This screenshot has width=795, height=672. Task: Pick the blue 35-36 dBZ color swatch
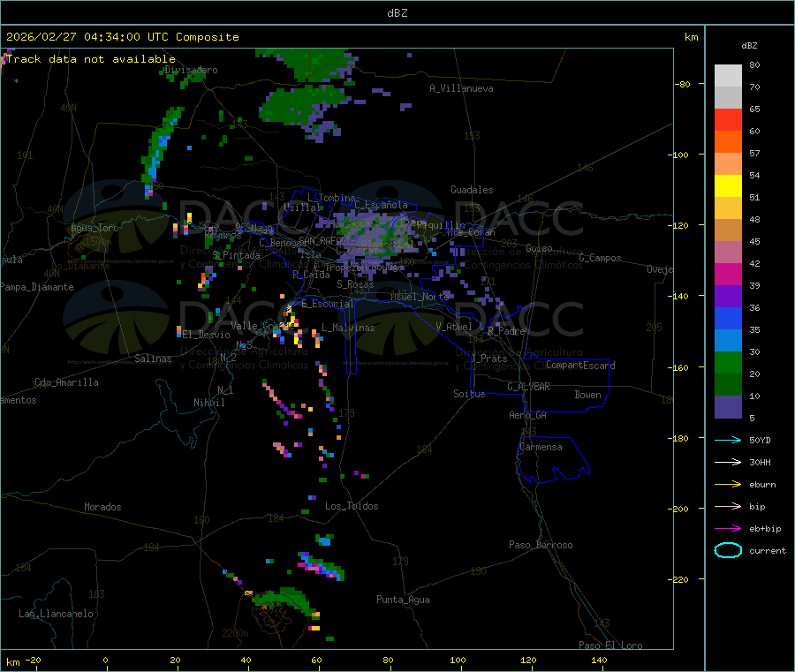click(x=728, y=318)
